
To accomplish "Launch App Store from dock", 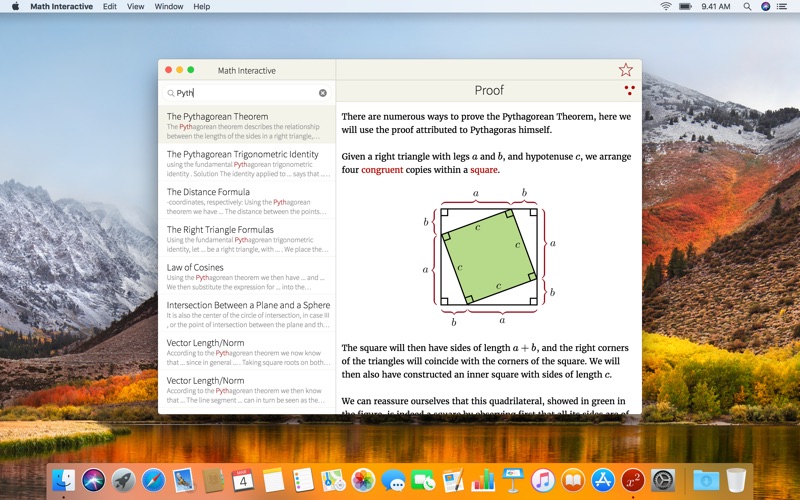I will [x=603, y=480].
